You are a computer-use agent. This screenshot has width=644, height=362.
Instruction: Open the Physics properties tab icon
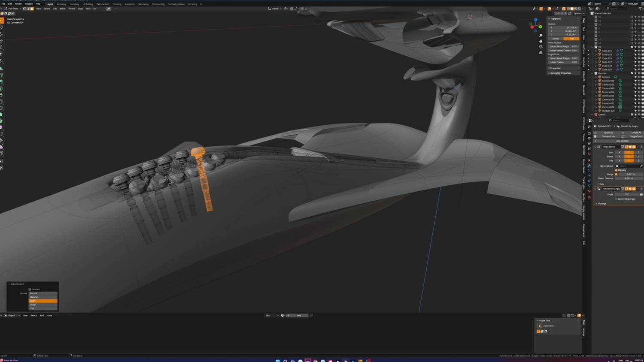(x=589, y=175)
